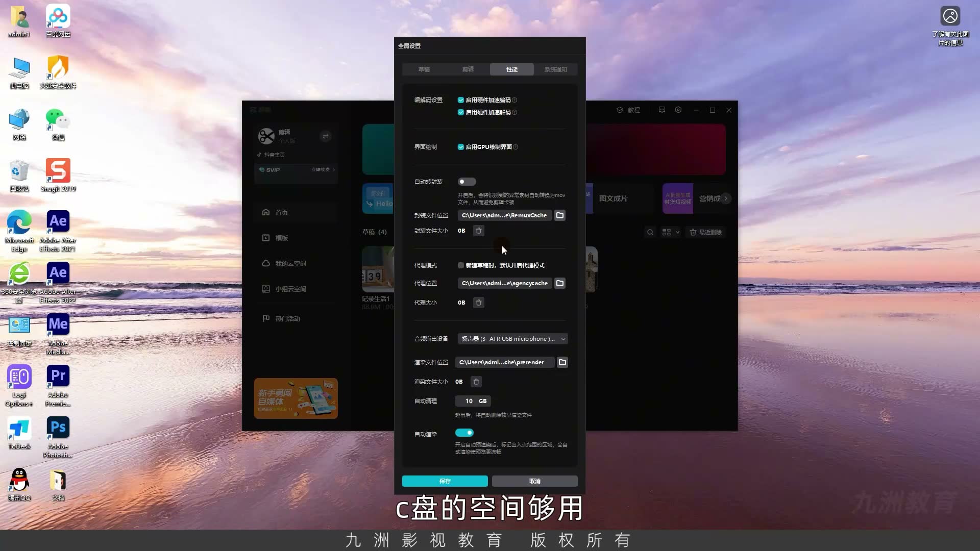Screen dimensions: 980x551
Task: Open 抖音主页 link under profile
Action: click(x=272, y=155)
